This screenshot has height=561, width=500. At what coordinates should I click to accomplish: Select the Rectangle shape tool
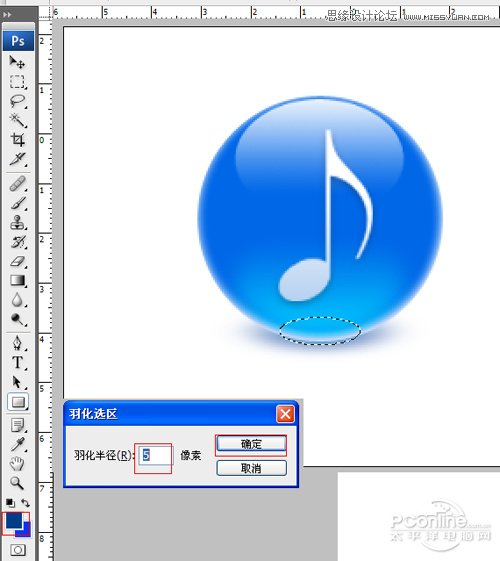coord(18,402)
